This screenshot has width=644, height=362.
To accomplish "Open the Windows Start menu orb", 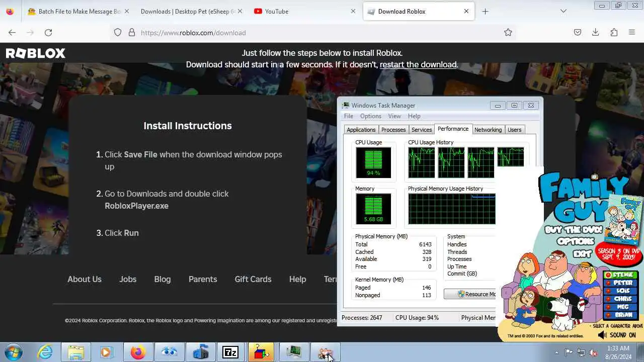I will point(14,352).
